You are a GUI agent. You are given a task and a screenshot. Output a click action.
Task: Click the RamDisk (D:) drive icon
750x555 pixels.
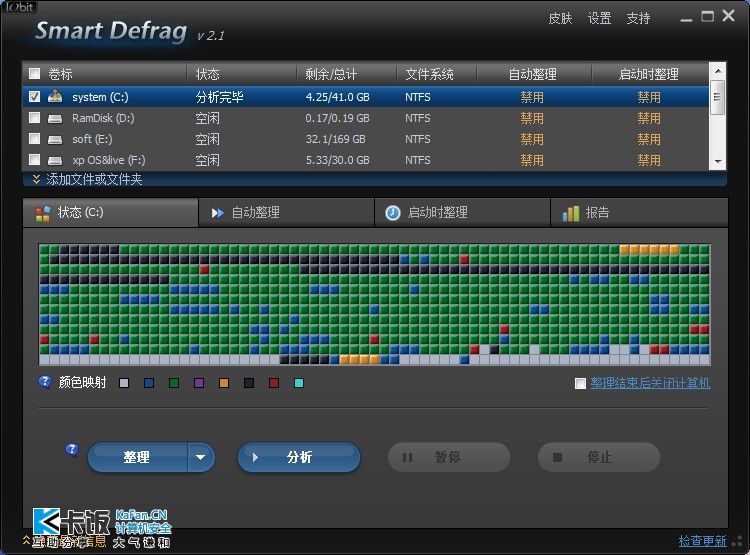click(x=55, y=118)
